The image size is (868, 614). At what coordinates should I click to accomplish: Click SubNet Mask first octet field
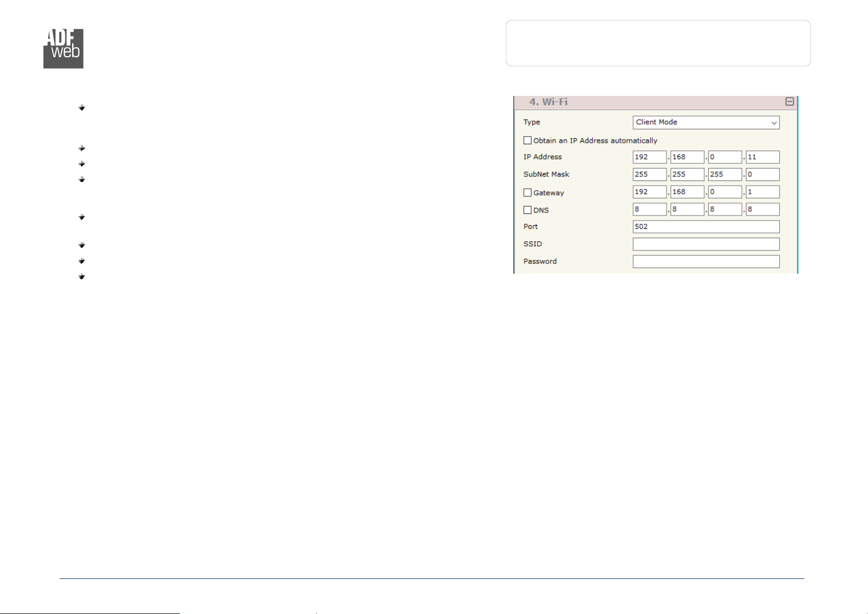pyautogui.click(x=650, y=174)
